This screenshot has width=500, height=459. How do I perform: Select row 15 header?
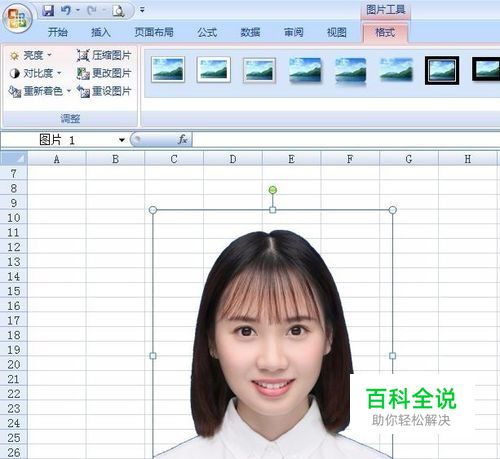coord(14,291)
